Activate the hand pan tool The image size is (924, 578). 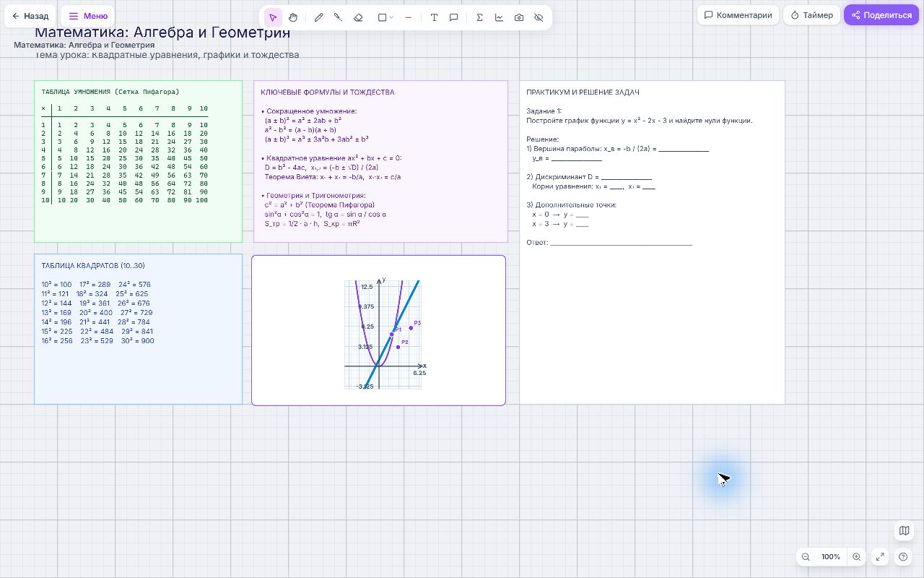(293, 17)
